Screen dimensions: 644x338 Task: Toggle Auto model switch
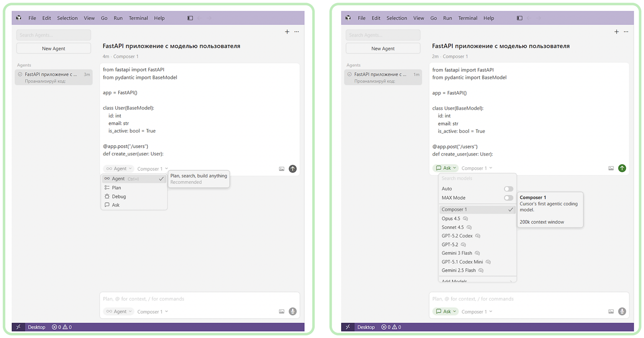tap(508, 189)
